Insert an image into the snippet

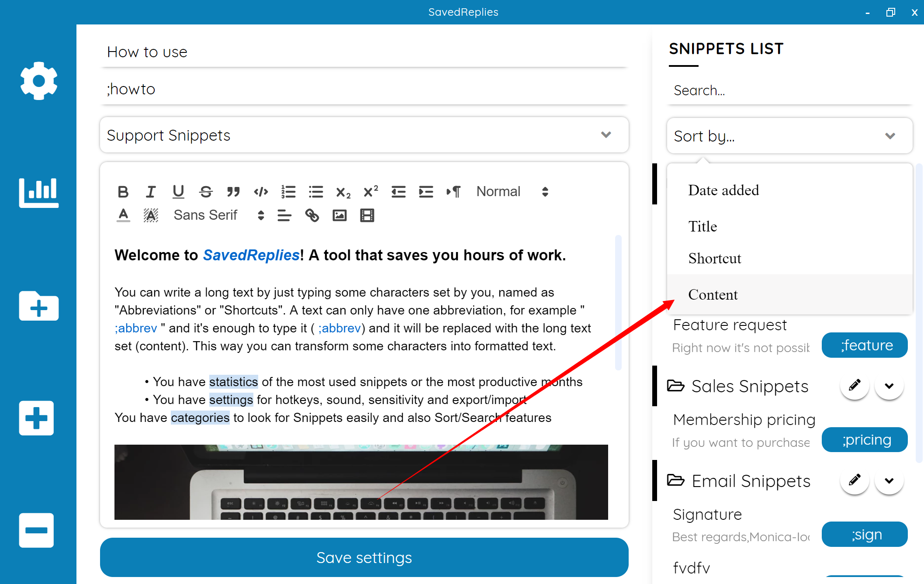(339, 215)
